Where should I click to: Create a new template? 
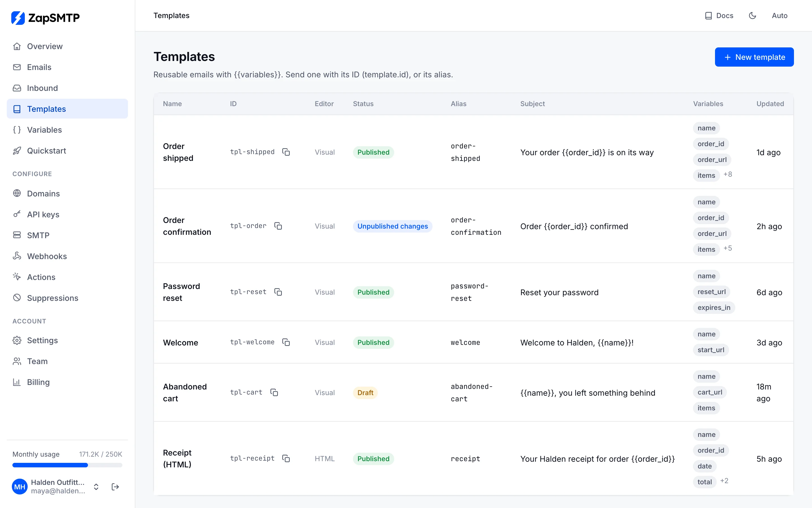point(754,57)
